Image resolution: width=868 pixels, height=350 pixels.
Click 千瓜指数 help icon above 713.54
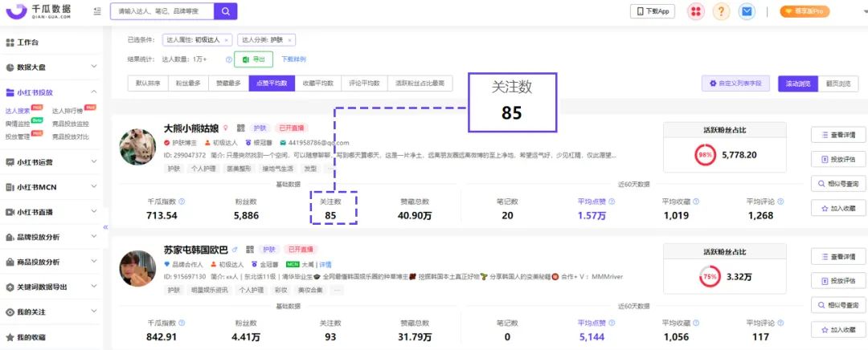(182, 201)
